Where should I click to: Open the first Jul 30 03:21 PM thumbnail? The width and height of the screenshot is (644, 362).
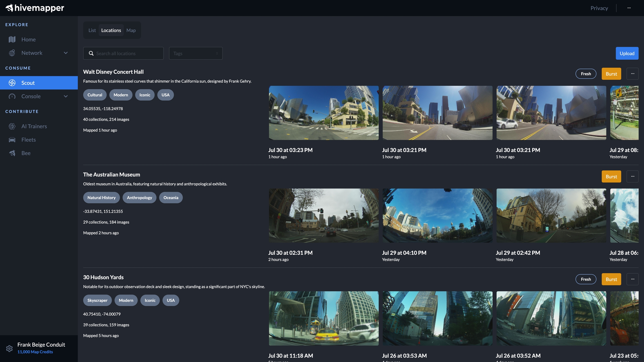click(437, 113)
